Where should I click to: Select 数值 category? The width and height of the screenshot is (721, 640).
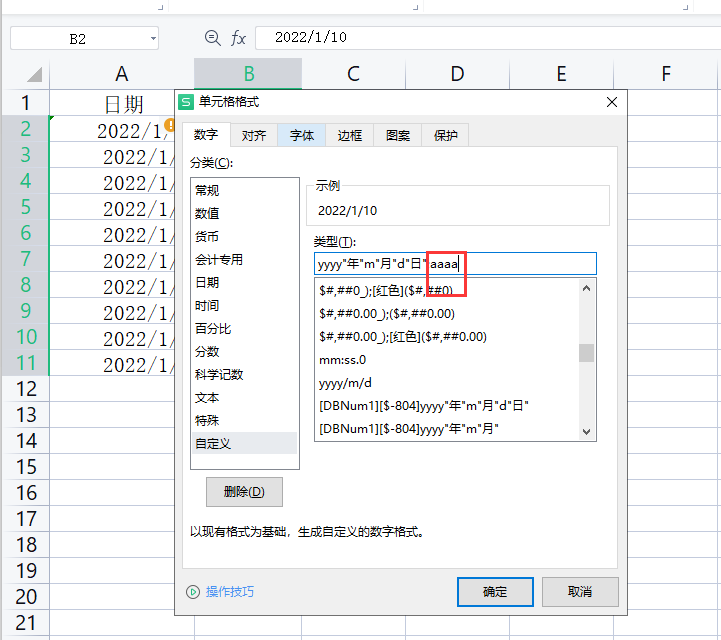(x=245, y=213)
